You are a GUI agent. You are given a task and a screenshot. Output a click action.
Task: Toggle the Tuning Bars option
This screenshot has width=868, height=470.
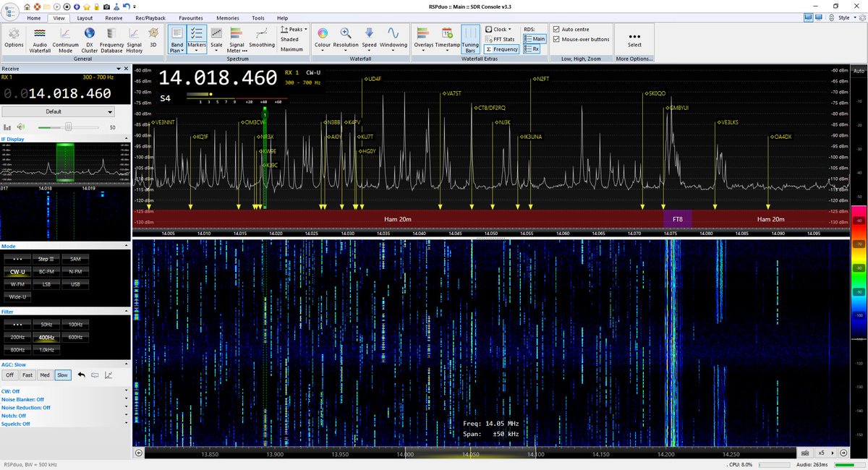point(471,39)
